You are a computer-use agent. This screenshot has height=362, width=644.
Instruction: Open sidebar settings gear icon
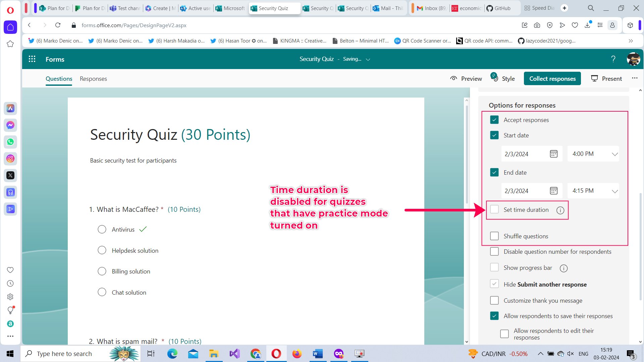10,297
